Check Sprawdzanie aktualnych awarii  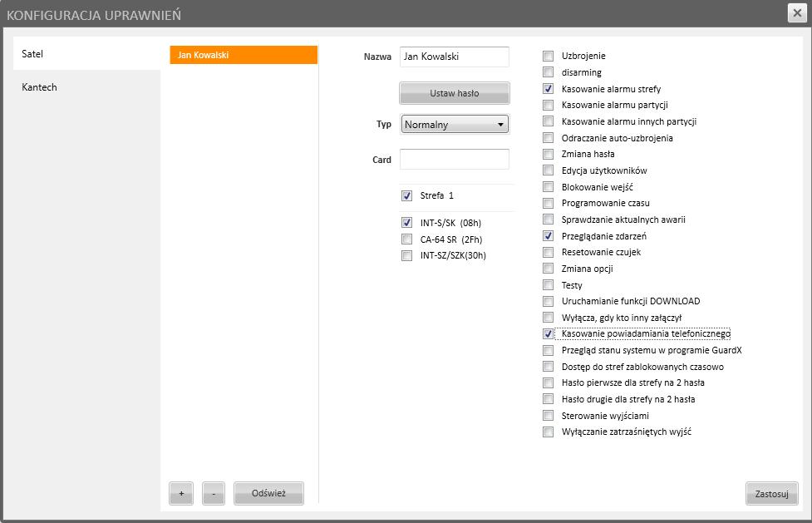[548, 220]
